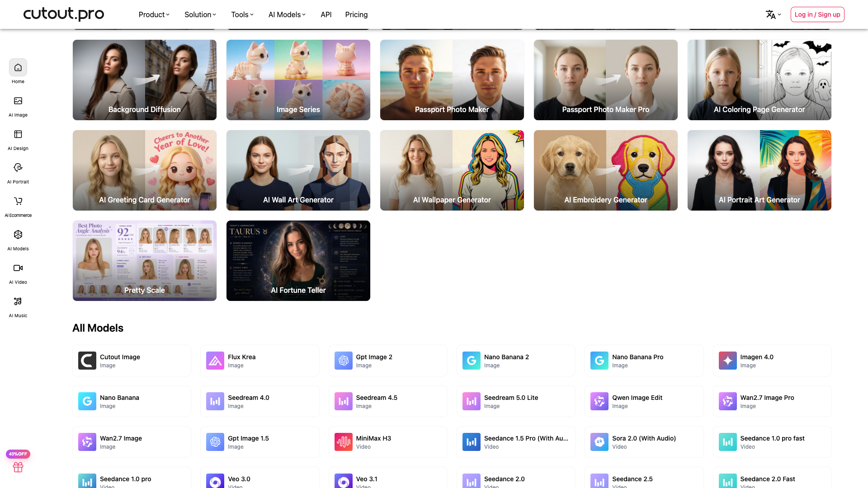Open the language selector dropdown
The image size is (868, 488).
[774, 14]
